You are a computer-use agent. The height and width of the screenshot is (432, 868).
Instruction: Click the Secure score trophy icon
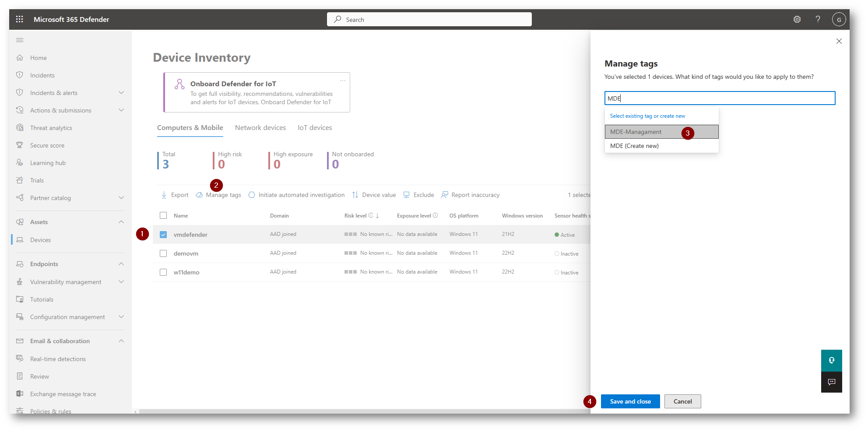pyautogui.click(x=20, y=145)
